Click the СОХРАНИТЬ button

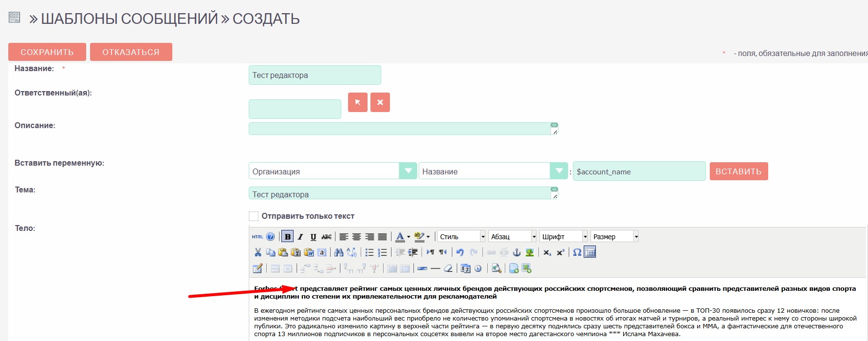pos(47,52)
